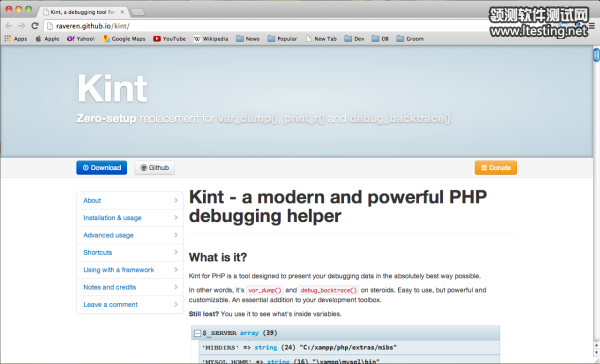Go back with the browser back arrow
This screenshot has width=600, height=364.
click(9, 26)
